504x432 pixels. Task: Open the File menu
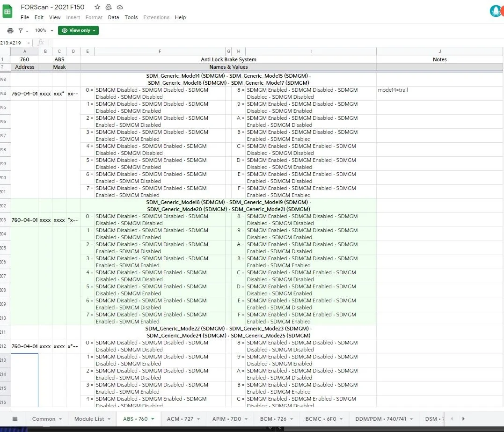pyautogui.click(x=25, y=17)
